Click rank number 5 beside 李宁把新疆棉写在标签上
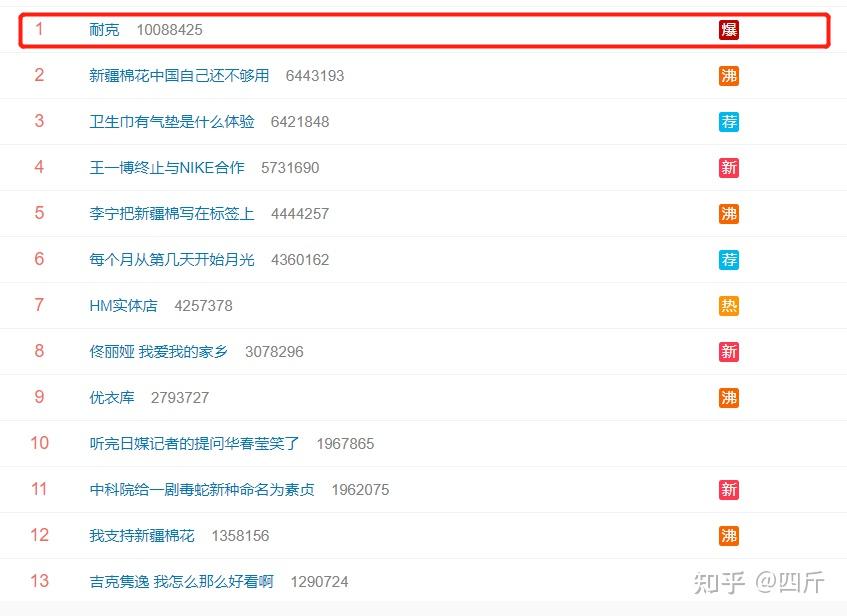Screen dimensions: 847x616 (x=39, y=213)
